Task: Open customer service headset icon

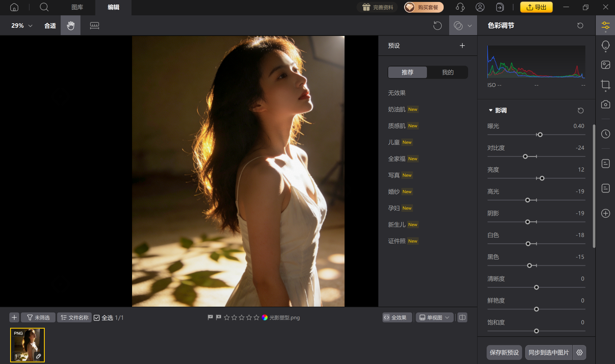Action: (x=460, y=7)
